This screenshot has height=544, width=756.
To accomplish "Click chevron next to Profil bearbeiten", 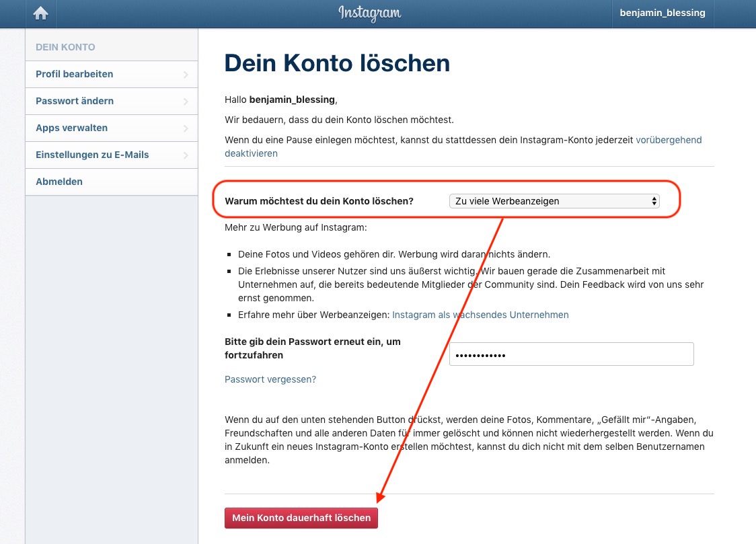I will click(x=186, y=75).
